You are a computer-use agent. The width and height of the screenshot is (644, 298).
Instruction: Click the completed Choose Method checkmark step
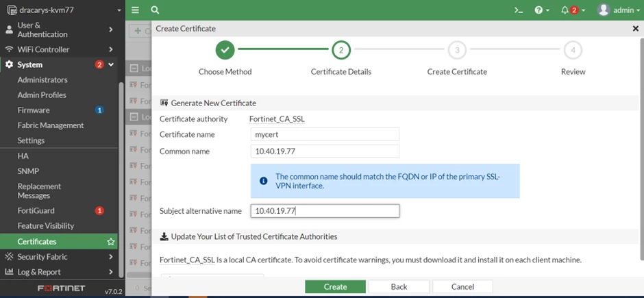pyautogui.click(x=225, y=50)
